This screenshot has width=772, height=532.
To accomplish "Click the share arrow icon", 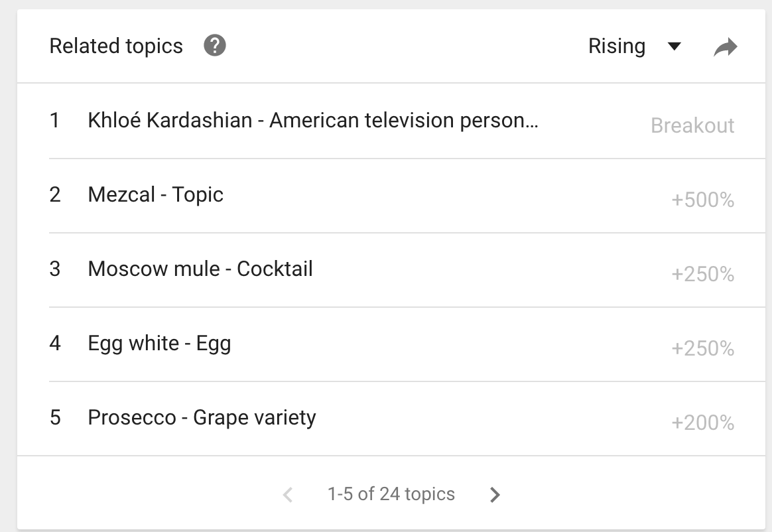I will [725, 47].
